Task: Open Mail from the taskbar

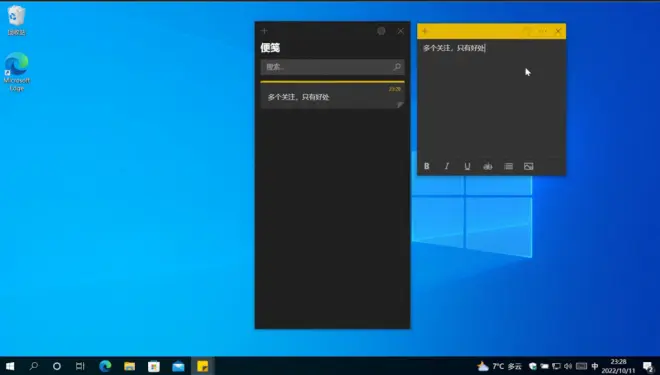Action: click(x=178, y=366)
